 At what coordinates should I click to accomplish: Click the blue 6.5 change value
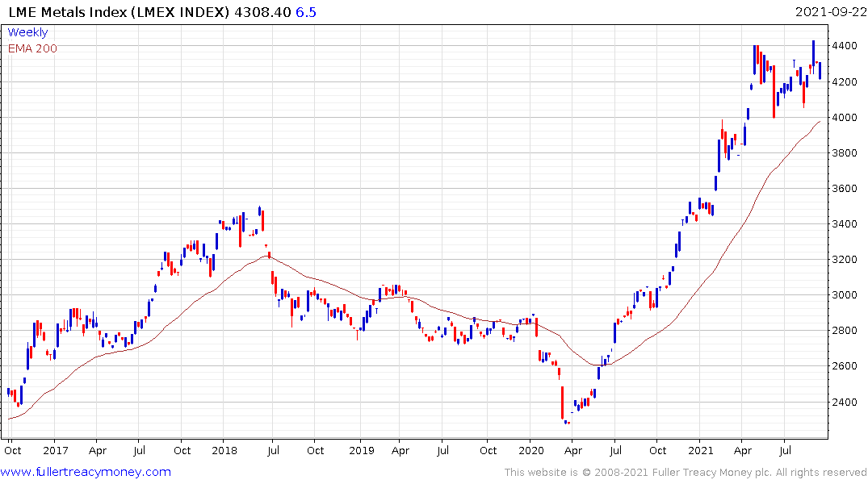pos(305,12)
